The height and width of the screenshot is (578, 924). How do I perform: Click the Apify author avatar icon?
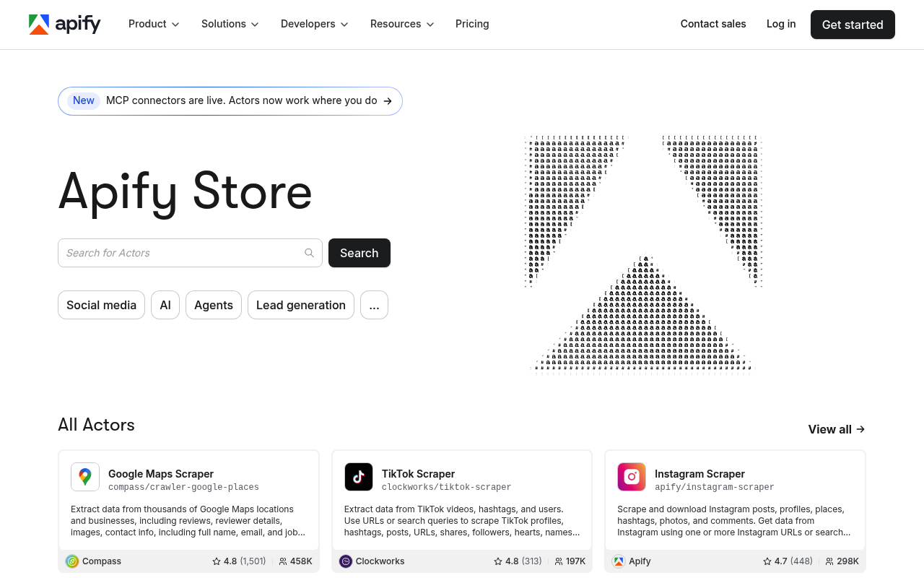tap(619, 561)
